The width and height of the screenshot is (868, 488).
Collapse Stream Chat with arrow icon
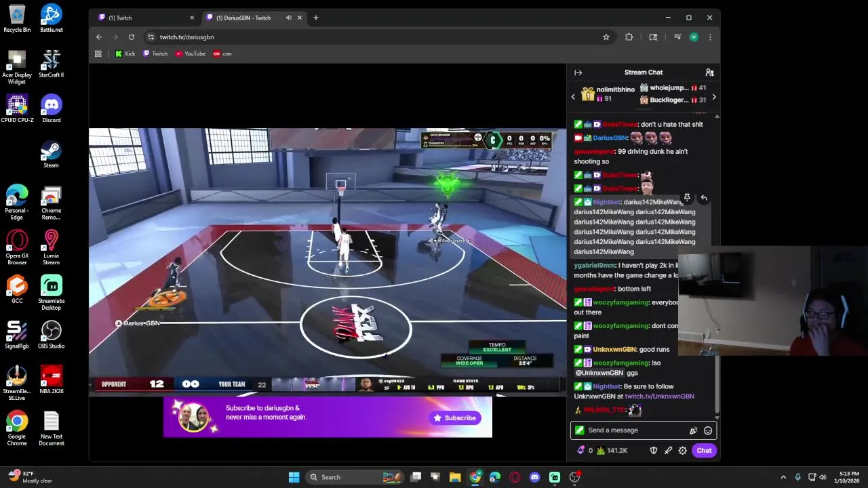578,73
